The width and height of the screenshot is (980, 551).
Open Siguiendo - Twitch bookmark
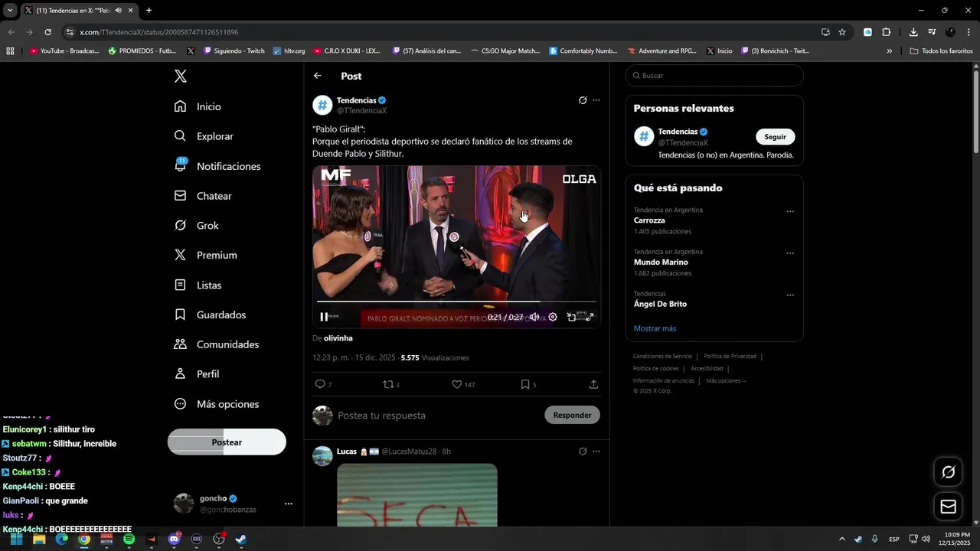(x=234, y=51)
